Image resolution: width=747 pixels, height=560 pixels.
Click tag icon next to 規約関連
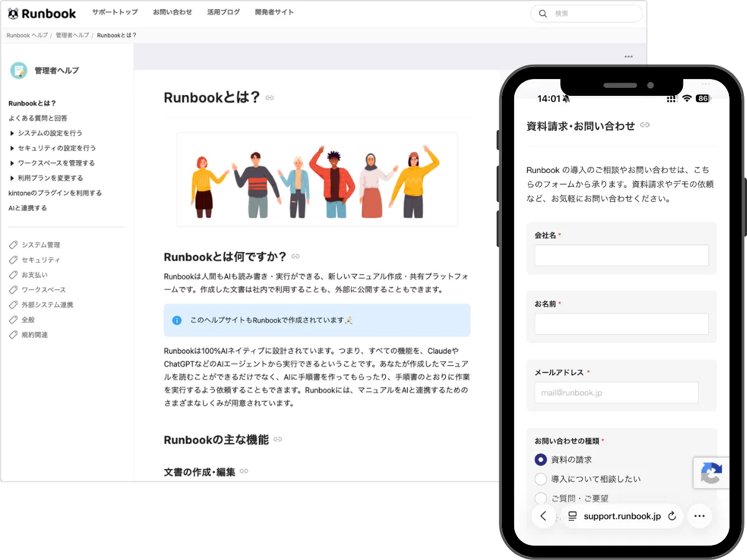click(13, 335)
